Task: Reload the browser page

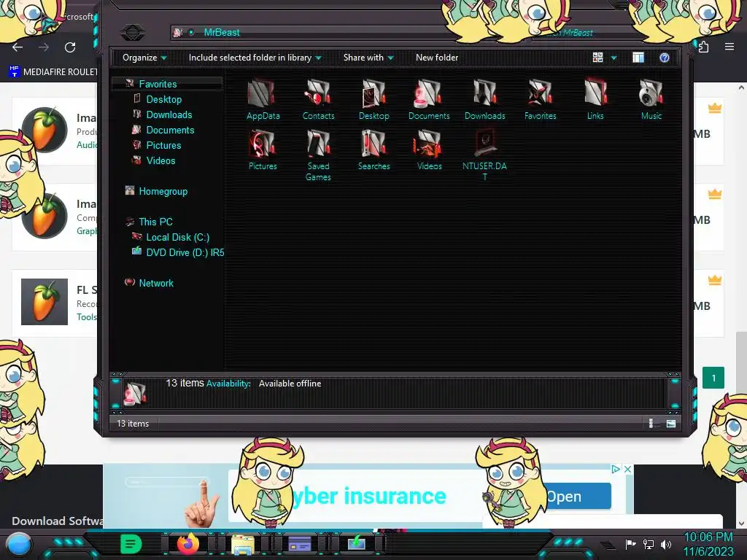Action: 70,47
